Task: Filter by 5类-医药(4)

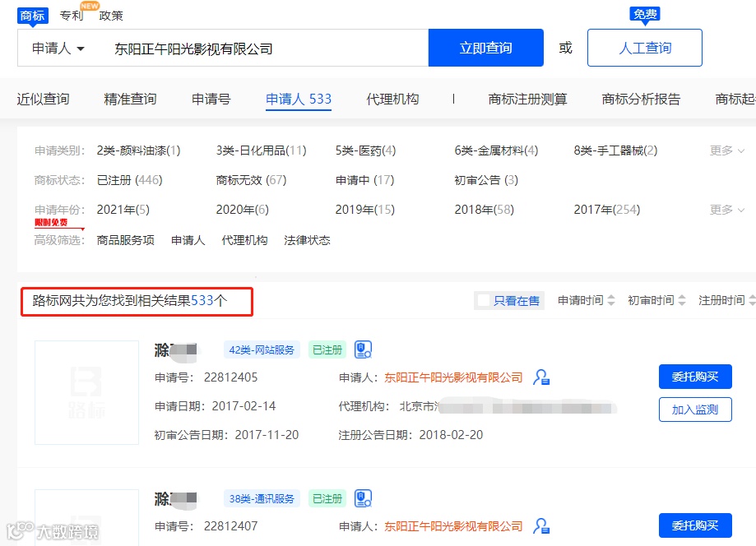Action: coord(365,150)
